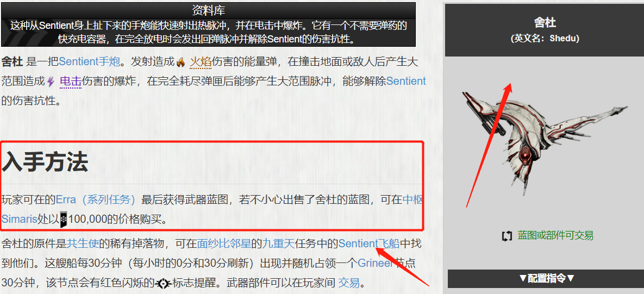The image size is (644, 294).
Task: Open the Sentient手炮 link
Action: 90,62
